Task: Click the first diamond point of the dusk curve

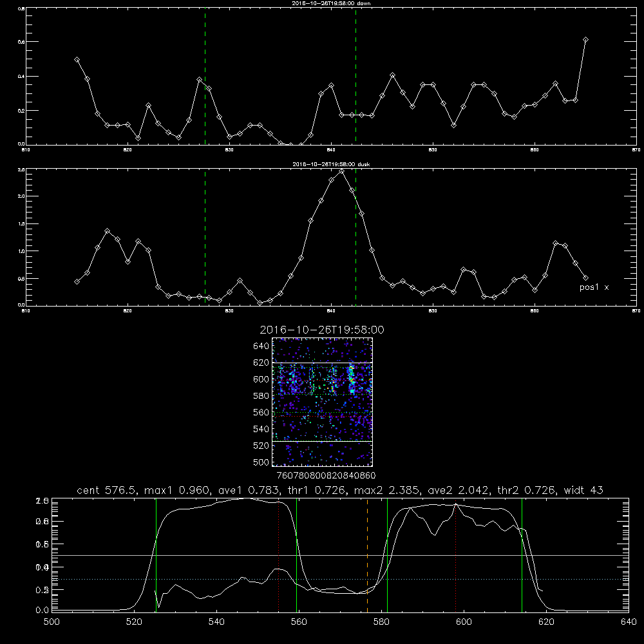Action: (77, 282)
